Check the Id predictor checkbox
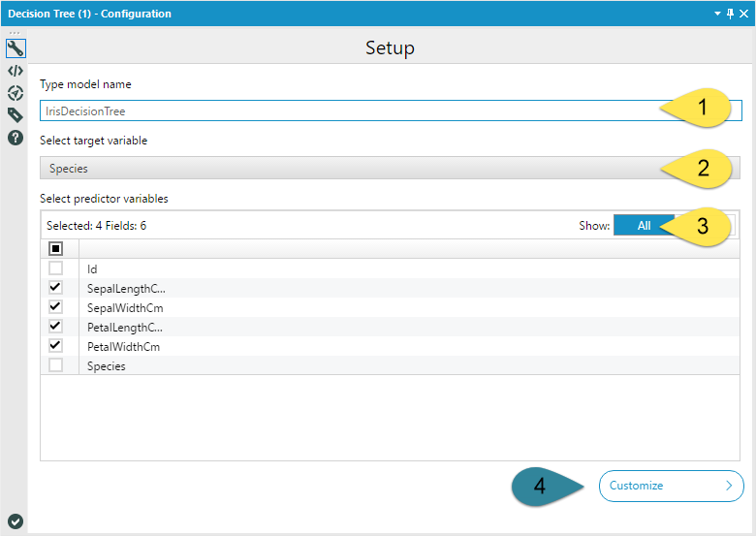This screenshot has width=756, height=536. 56,268
